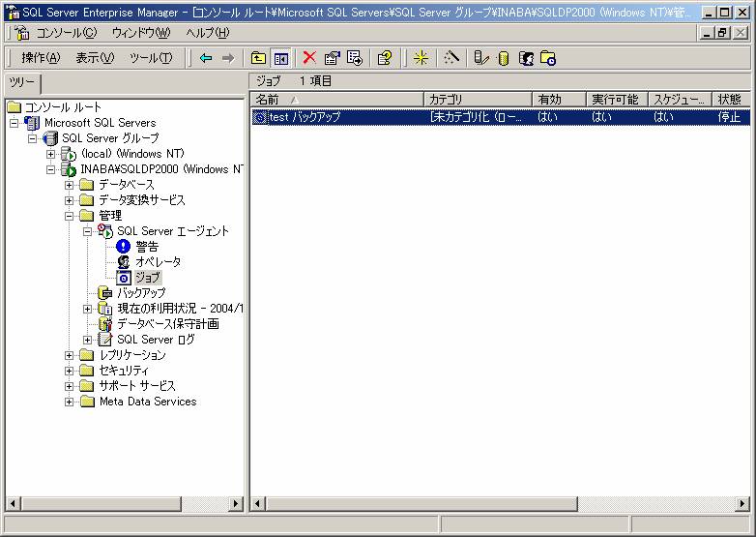Viewport: 756px width, 537px height.
Task: Click the New Login toolbar icon
Action: point(526,58)
